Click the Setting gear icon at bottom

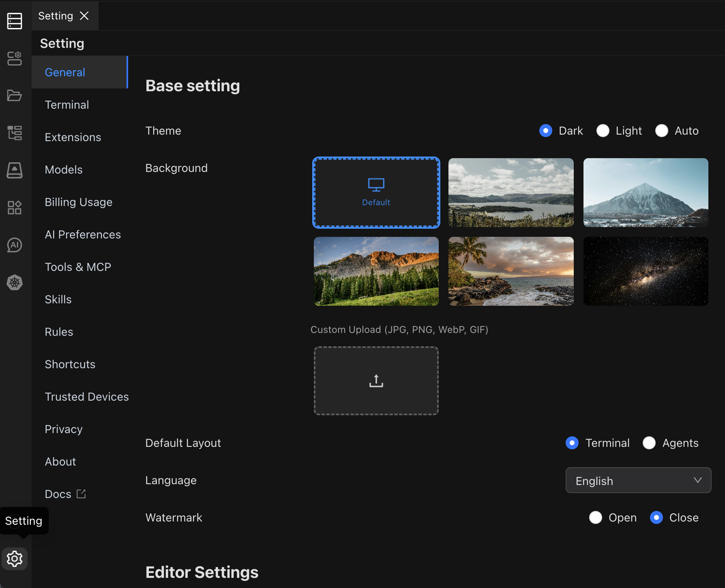15,559
